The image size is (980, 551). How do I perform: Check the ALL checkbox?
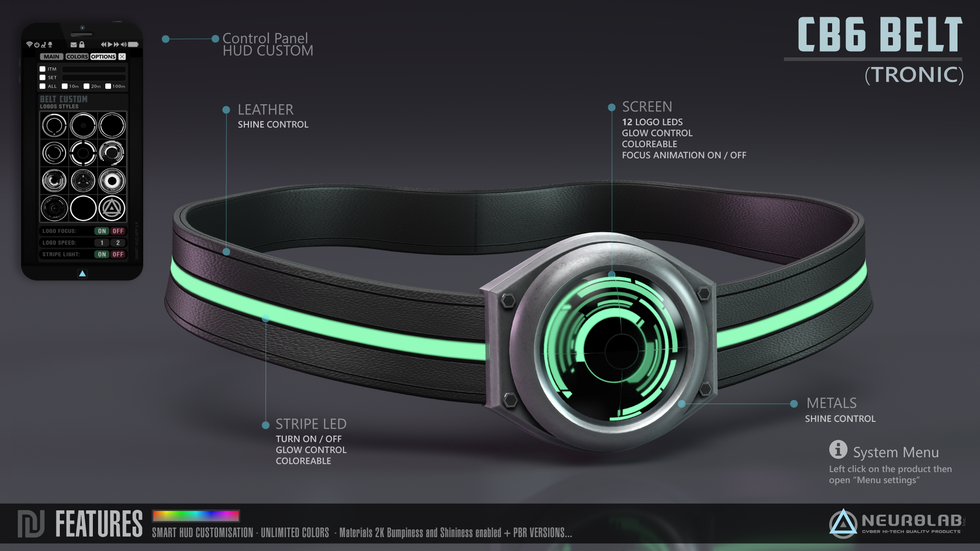(43, 86)
